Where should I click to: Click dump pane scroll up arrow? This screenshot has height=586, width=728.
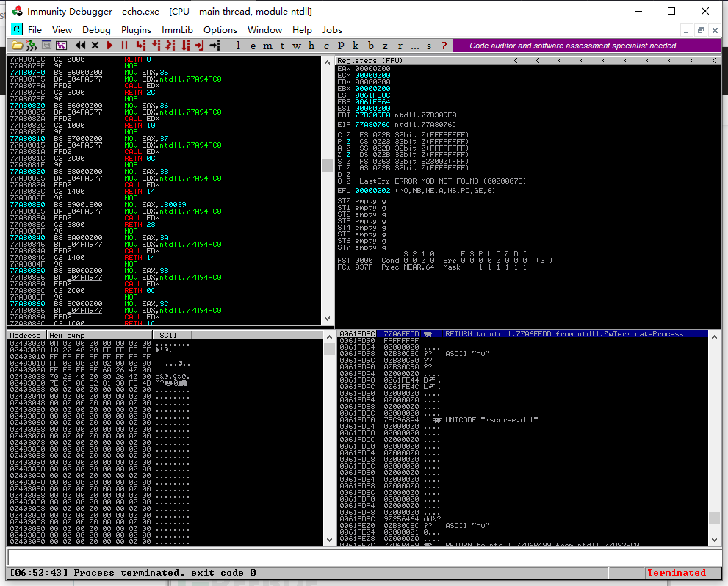click(330, 337)
